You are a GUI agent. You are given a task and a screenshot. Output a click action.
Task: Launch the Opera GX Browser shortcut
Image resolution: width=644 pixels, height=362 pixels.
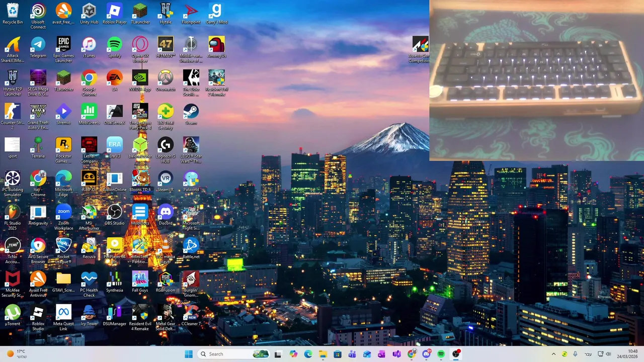[140, 50]
